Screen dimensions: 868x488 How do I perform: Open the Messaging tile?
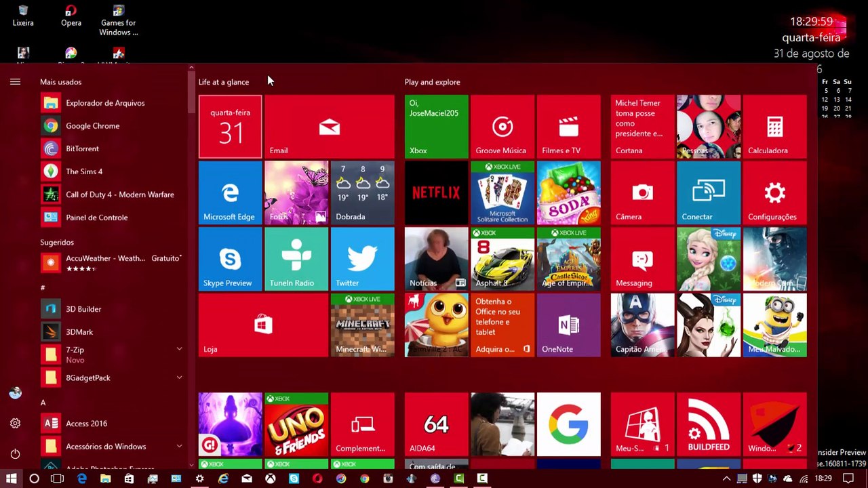pos(642,259)
